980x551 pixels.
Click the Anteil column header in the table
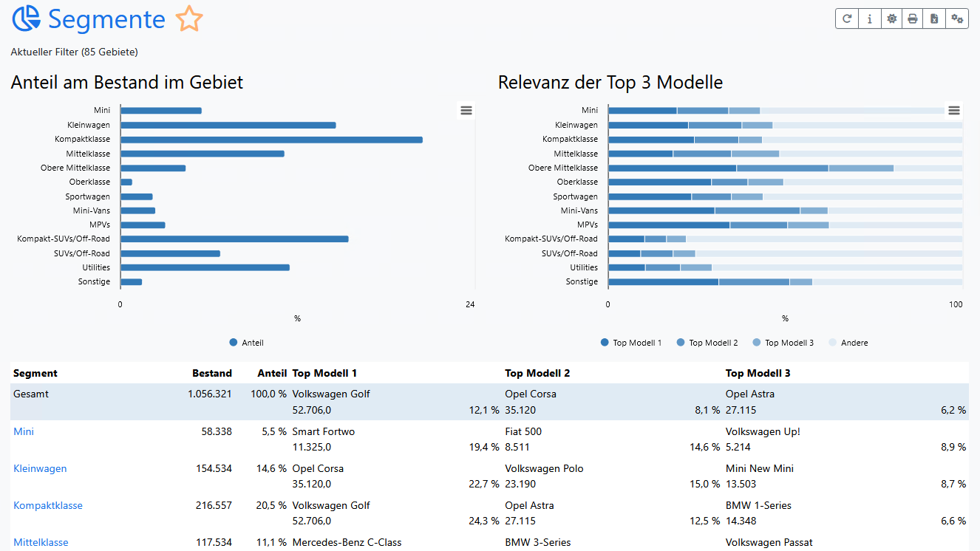tap(271, 373)
